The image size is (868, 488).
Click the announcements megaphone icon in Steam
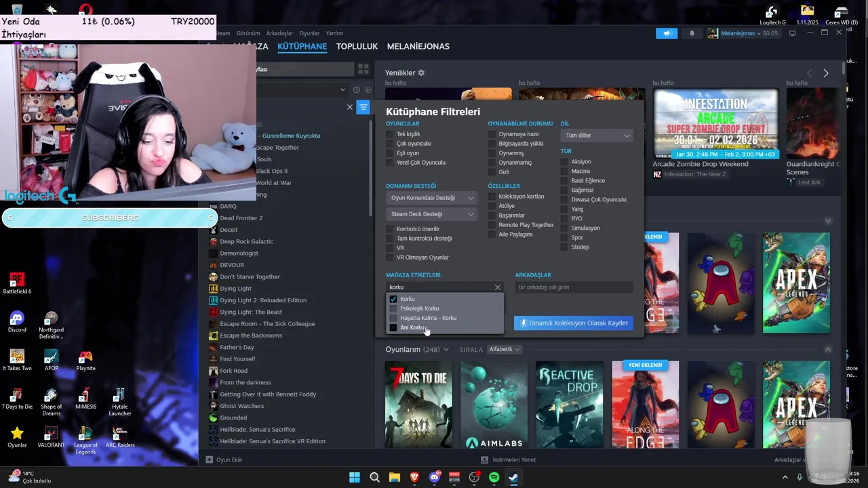pos(667,33)
